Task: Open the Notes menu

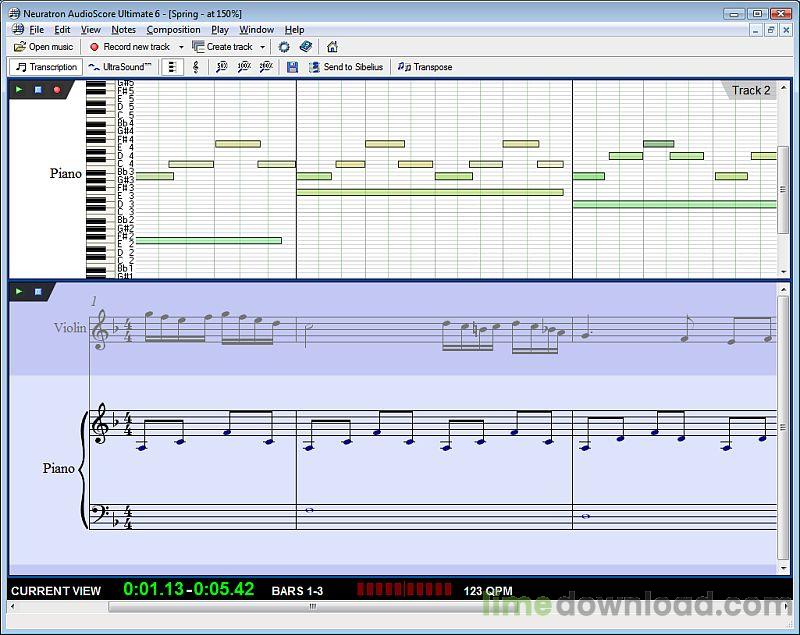Action: coord(123,30)
